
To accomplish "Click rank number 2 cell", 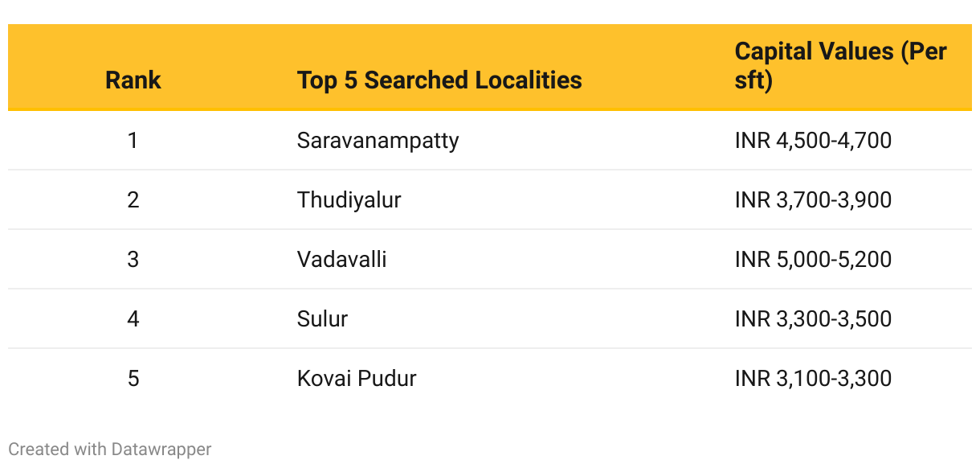I will point(133,199).
